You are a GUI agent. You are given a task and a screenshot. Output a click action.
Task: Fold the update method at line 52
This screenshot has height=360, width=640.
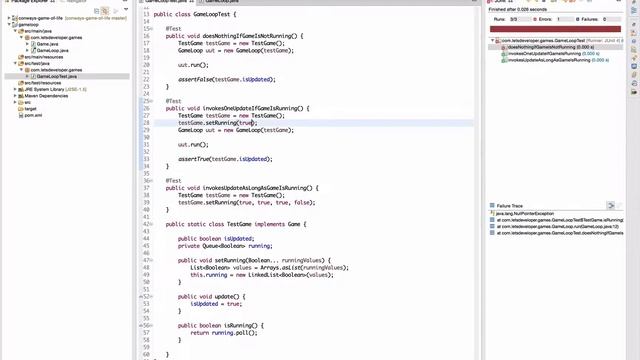[x=151, y=297]
